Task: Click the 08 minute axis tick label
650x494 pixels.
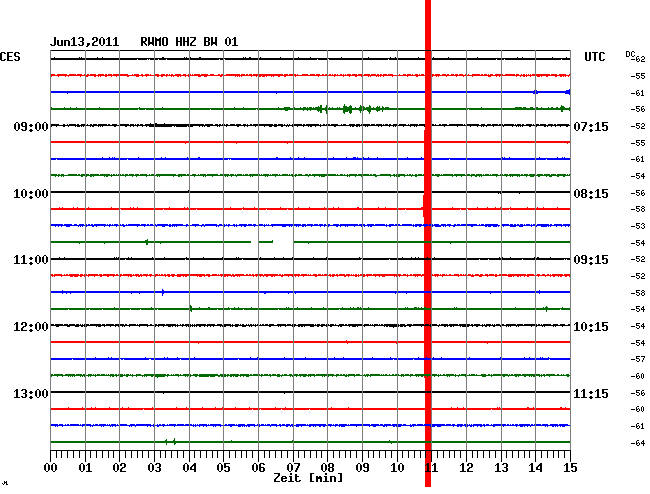Action: pyautogui.click(x=327, y=468)
